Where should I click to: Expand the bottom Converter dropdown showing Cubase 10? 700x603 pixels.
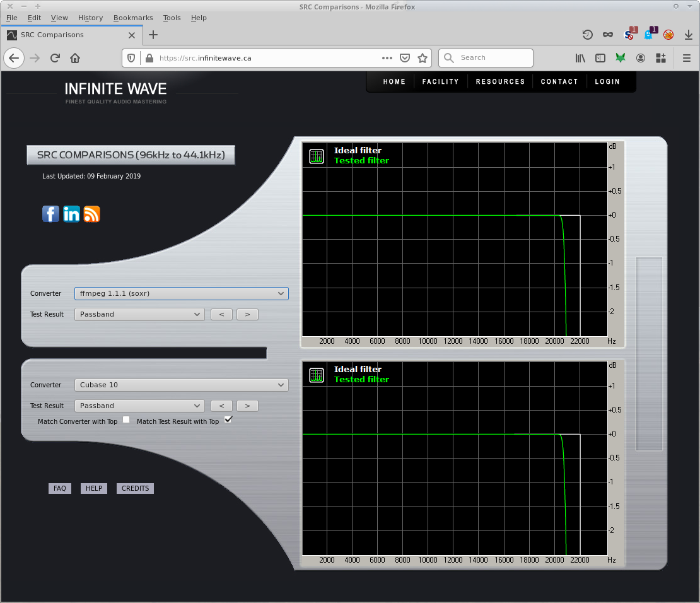181,385
